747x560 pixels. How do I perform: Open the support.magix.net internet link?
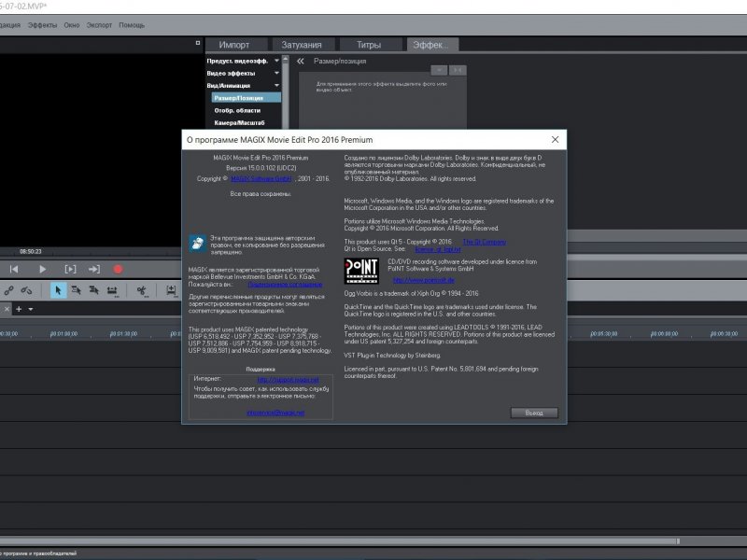pos(288,380)
